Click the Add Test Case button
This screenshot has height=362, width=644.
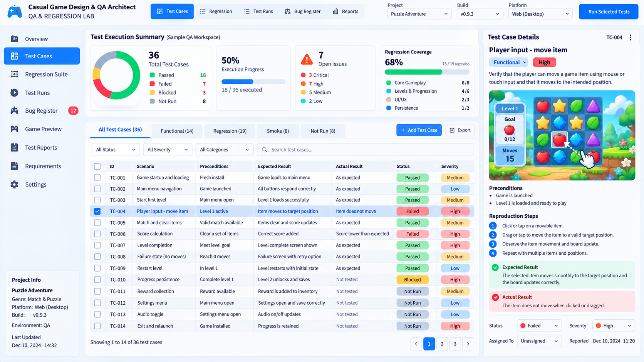coord(419,130)
